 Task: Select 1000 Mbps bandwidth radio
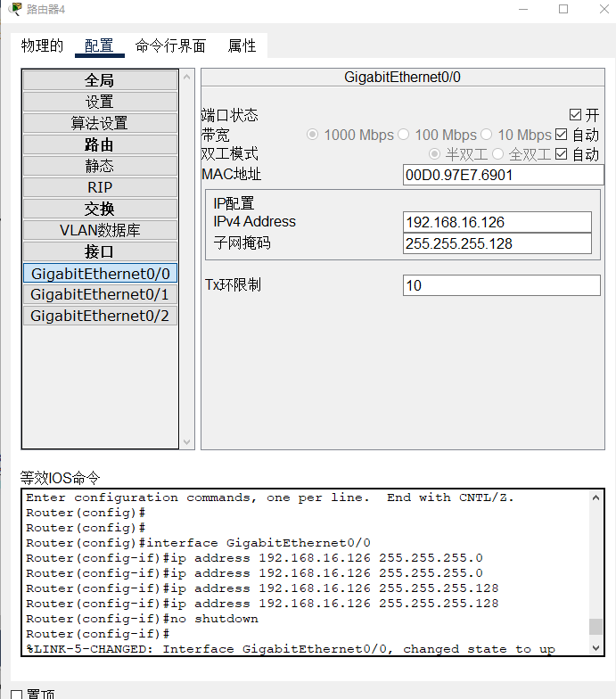(x=312, y=134)
